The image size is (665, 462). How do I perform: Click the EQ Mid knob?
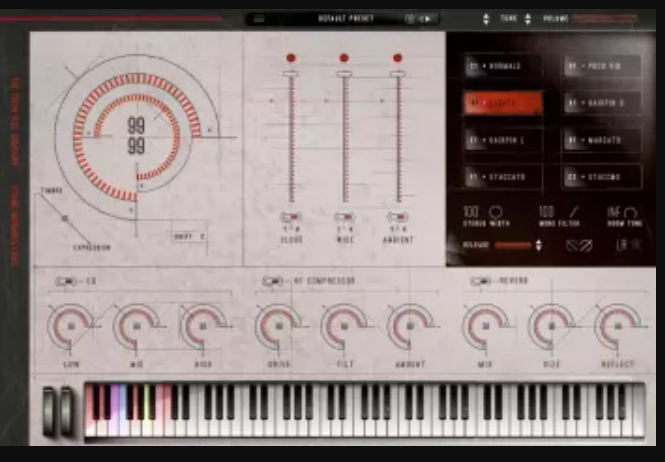point(137,326)
